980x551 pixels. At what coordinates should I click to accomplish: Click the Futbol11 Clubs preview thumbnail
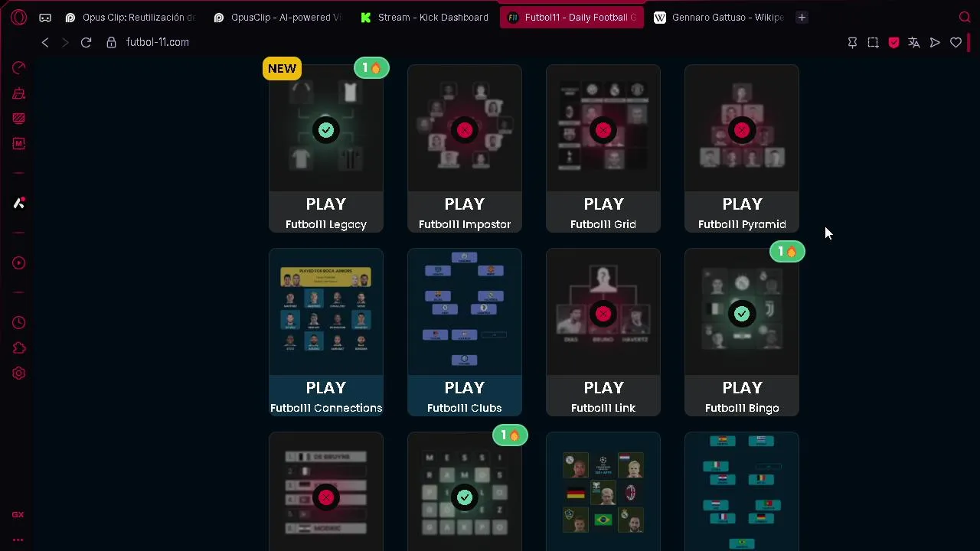click(465, 312)
